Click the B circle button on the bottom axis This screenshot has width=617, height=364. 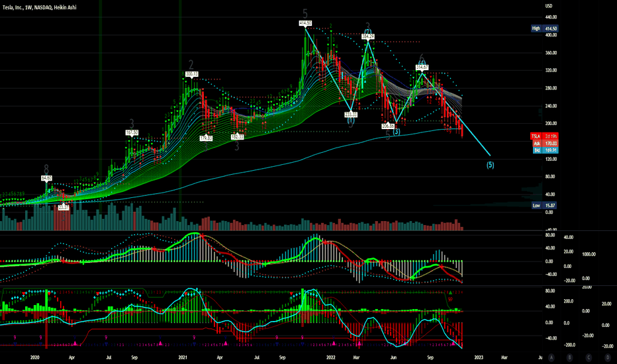pos(569,357)
